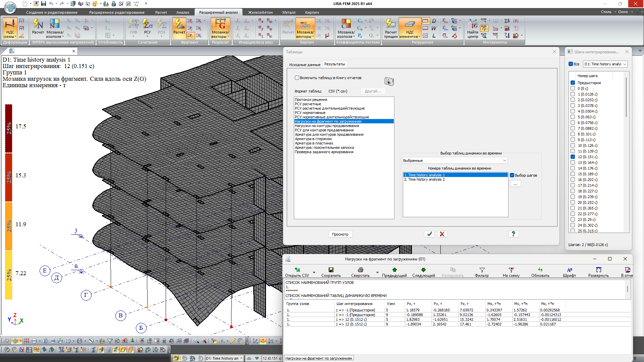Enable Включить таблицу в Книгу отчетов checkbox

[297, 78]
